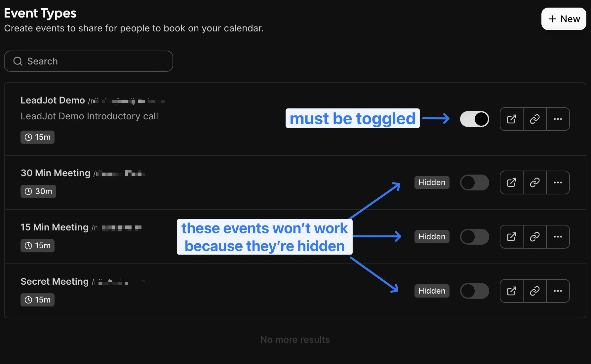Turn on the 15 Min Meeting visibility toggle
Viewport: 591px width, 364px height.
(475, 236)
